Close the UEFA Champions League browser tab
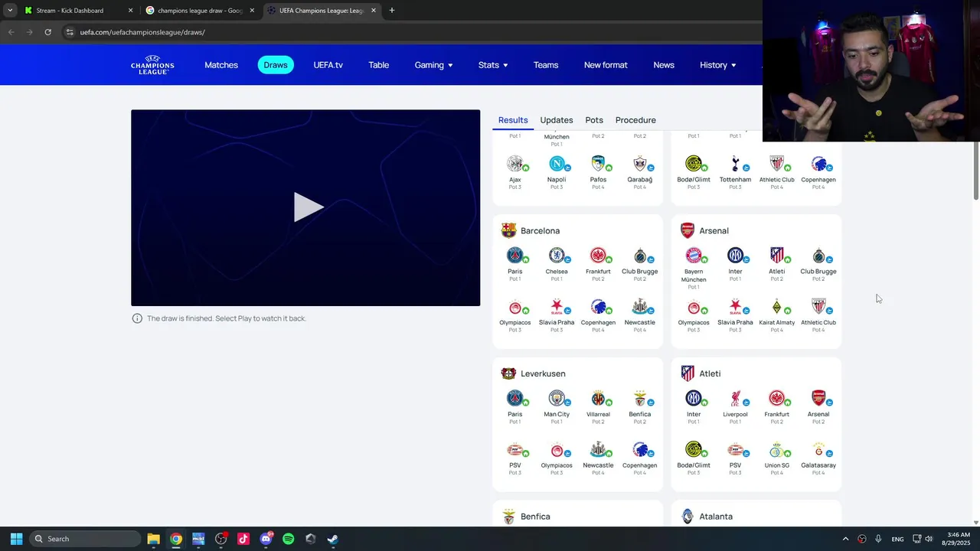The image size is (980, 551). 374,11
